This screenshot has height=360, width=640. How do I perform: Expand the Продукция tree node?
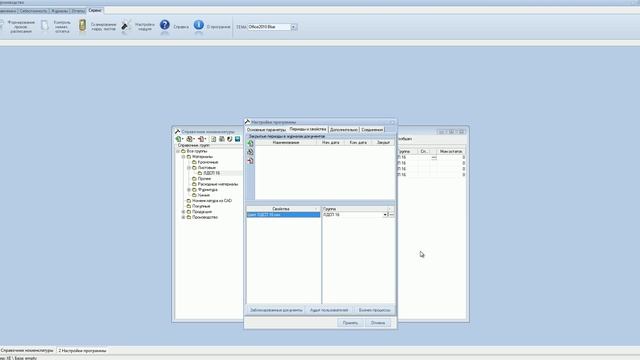[x=183, y=212]
